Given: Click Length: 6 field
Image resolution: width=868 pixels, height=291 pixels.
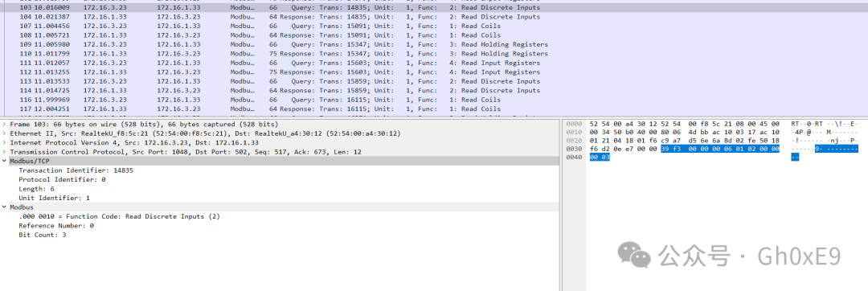Looking at the screenshot, I should (x=36, y=189).
